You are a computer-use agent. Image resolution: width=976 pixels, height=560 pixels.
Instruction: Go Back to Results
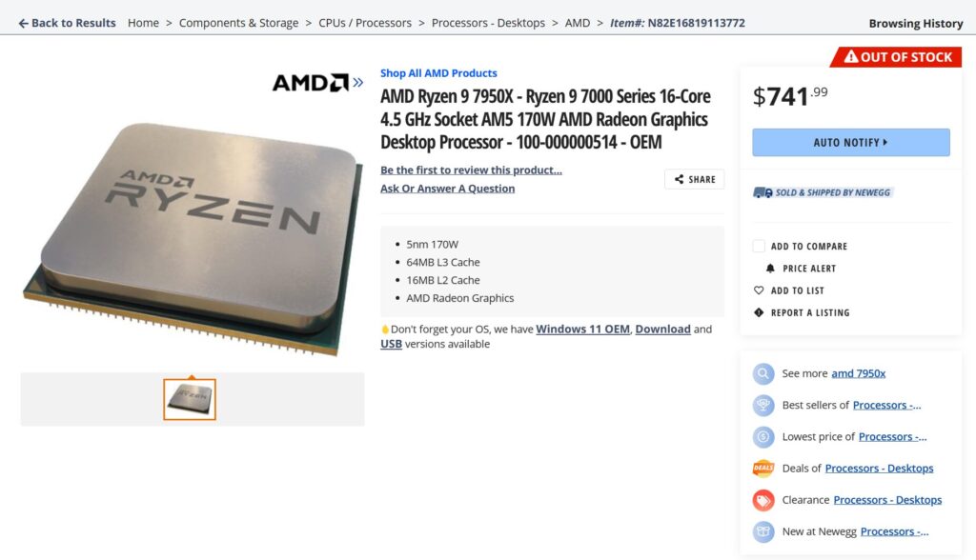(68, 23)
